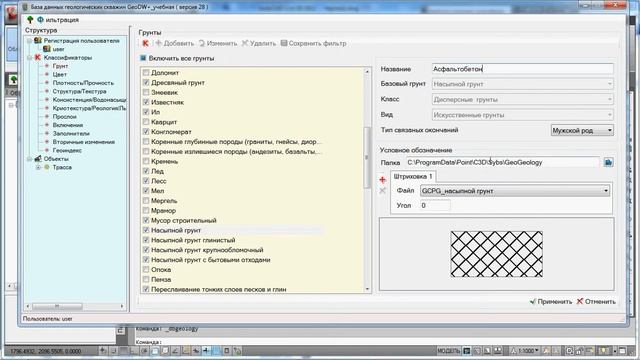Click the structure tree horizontal scrollbar thumb

coord(57,306)
